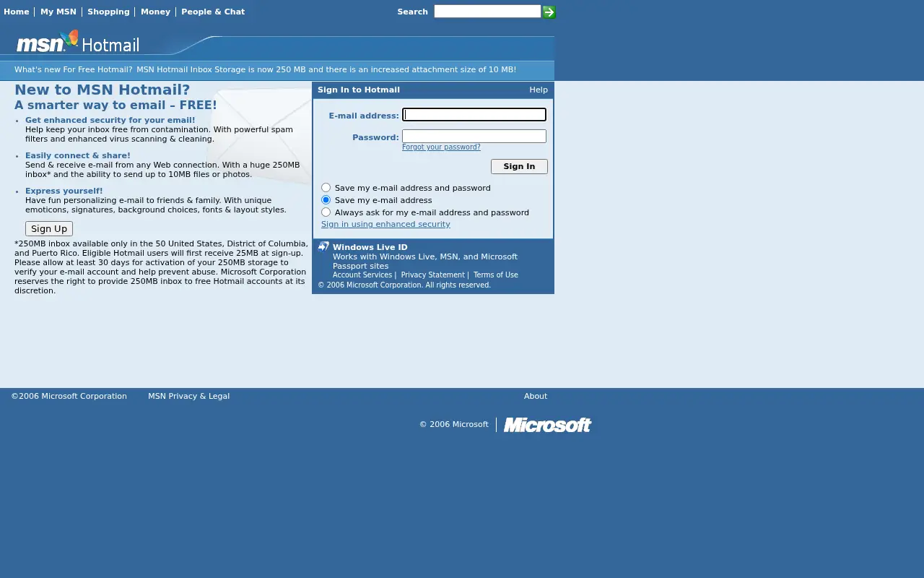Go to My MSN in top bar

58,12
